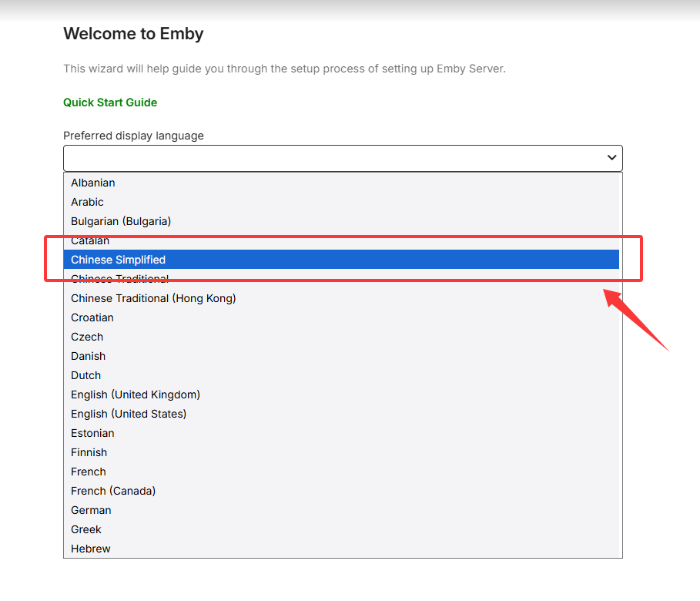Image resolution: width=700 pixels, height=601 pixels.
Task: Select Greek in the dropdown
Action: click(86, 529)
